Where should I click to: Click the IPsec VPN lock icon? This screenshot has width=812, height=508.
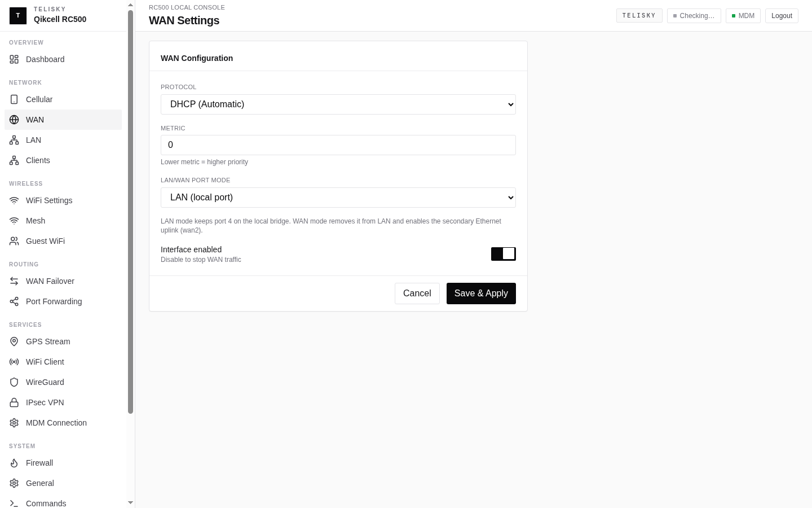14,402
